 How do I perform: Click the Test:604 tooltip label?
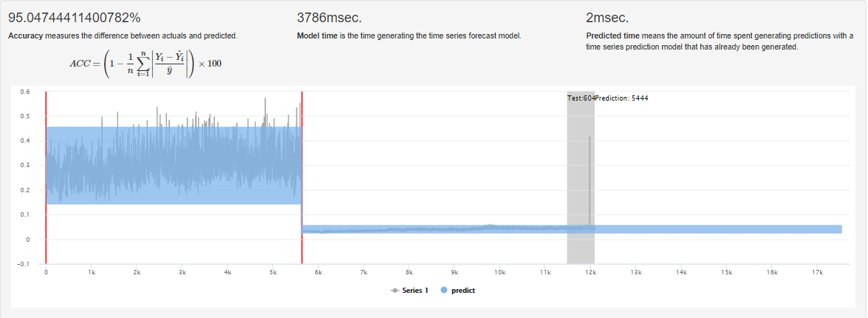click(x=581, y=98)
